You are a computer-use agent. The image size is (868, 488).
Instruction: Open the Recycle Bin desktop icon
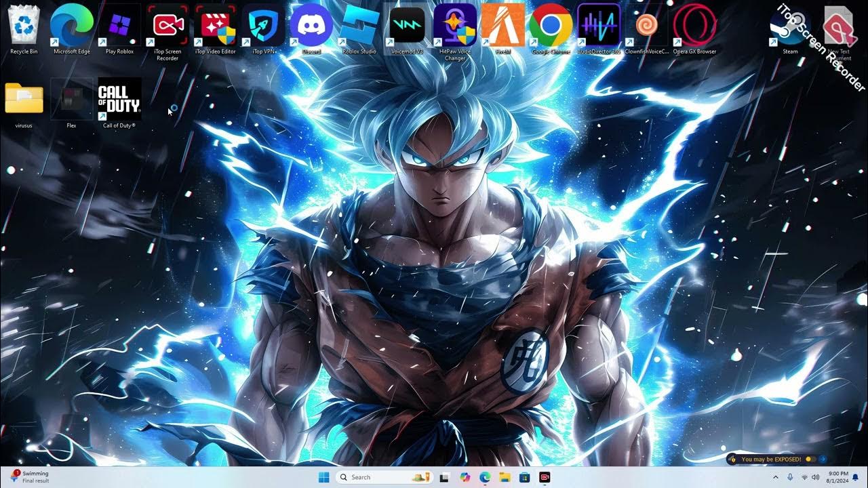pos(24,29)
